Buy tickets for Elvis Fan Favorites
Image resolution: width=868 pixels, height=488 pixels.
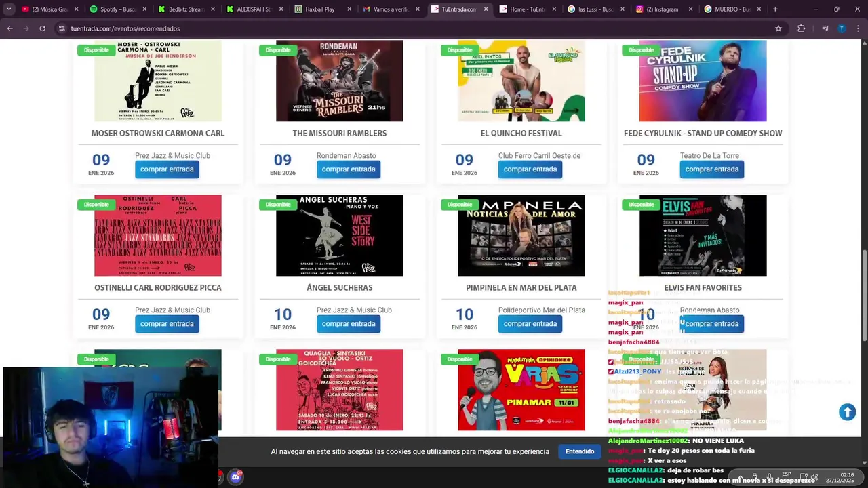[712, 324]
